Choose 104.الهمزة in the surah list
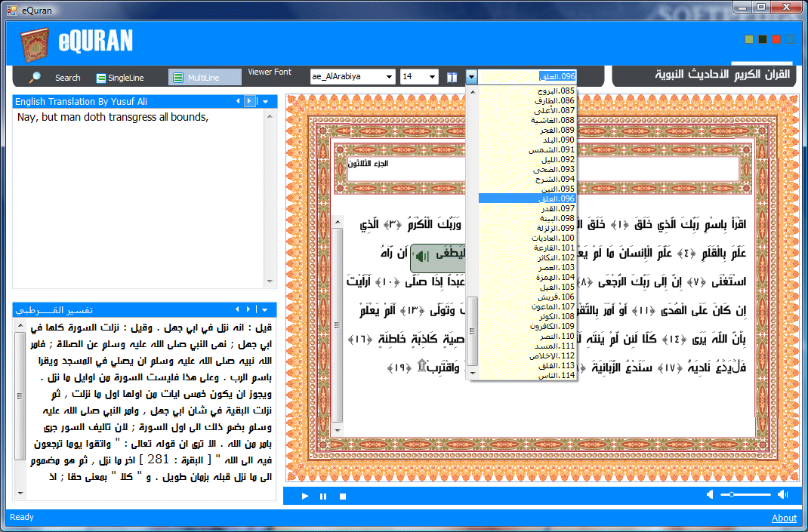 [527, 276]
